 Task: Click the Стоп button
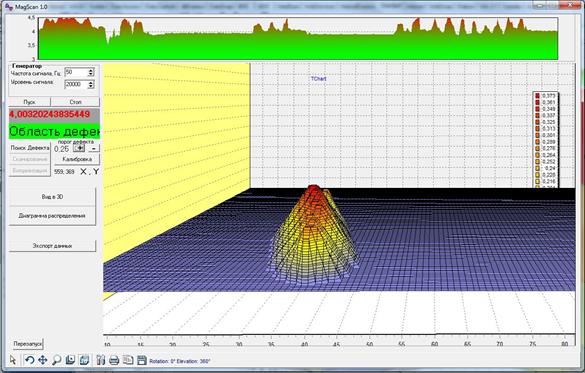pyautogui.click(x=75, y=102)
